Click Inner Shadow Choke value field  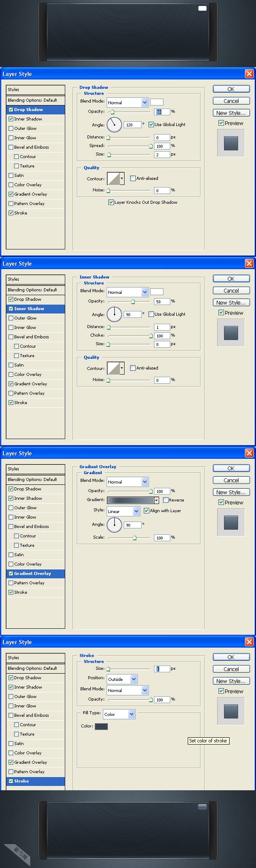[162, 336]
